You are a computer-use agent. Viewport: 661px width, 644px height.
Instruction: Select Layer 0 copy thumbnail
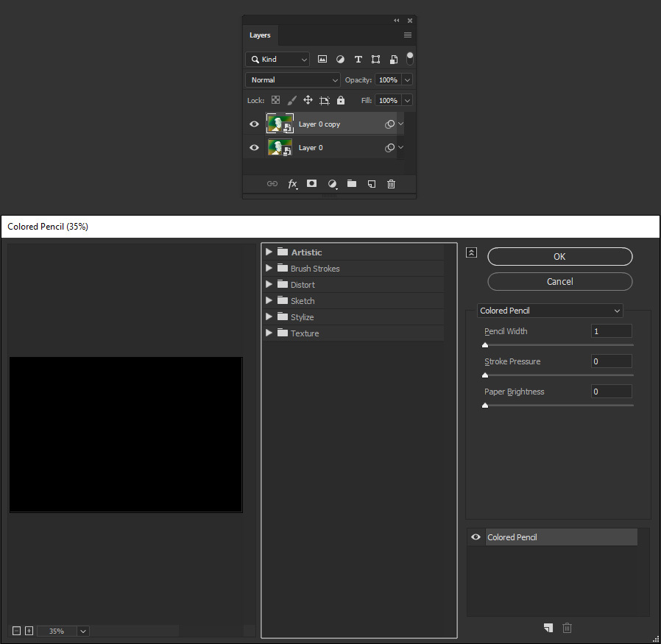click(x=280, y=124)
